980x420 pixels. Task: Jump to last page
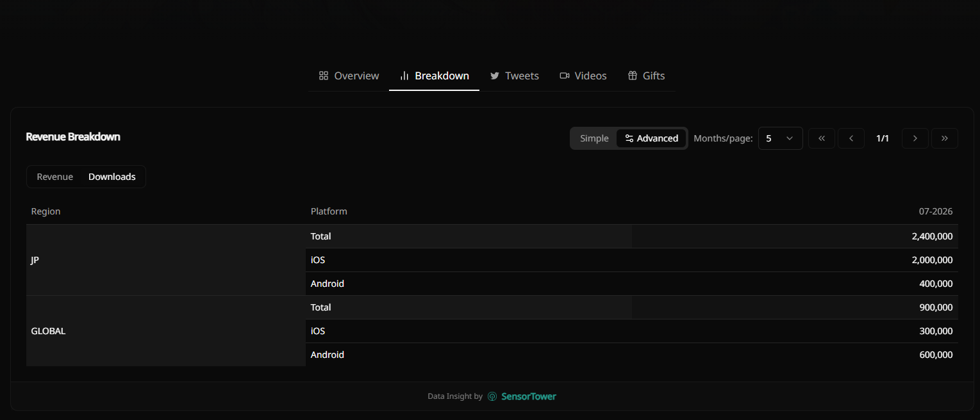click(x=945, y=138)
